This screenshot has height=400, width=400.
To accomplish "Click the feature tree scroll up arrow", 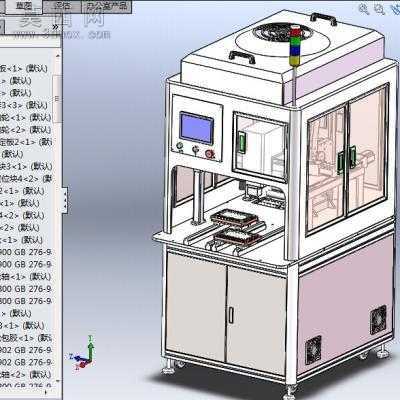I will pos(58,55).
